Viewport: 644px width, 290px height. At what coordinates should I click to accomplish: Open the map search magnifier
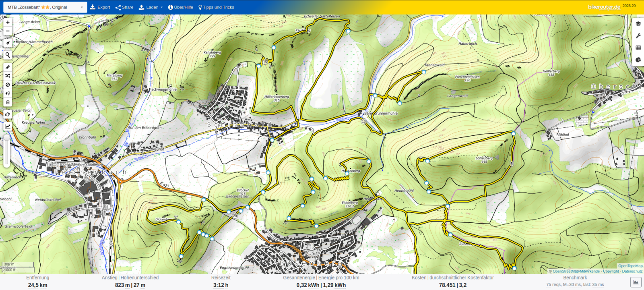[x=8, y=55]
